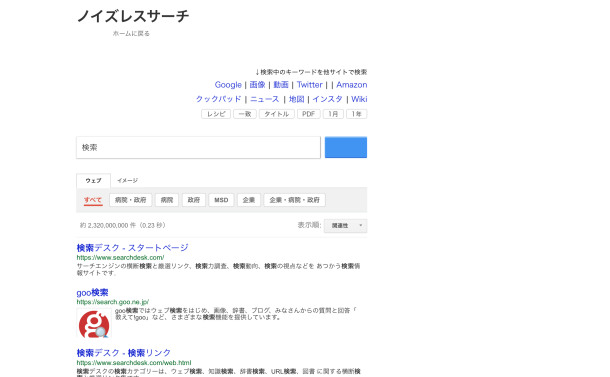The image size is (610, 377).
Task: Select the すべて refinement
Action: pyautogui.click(x=93, y=200)
